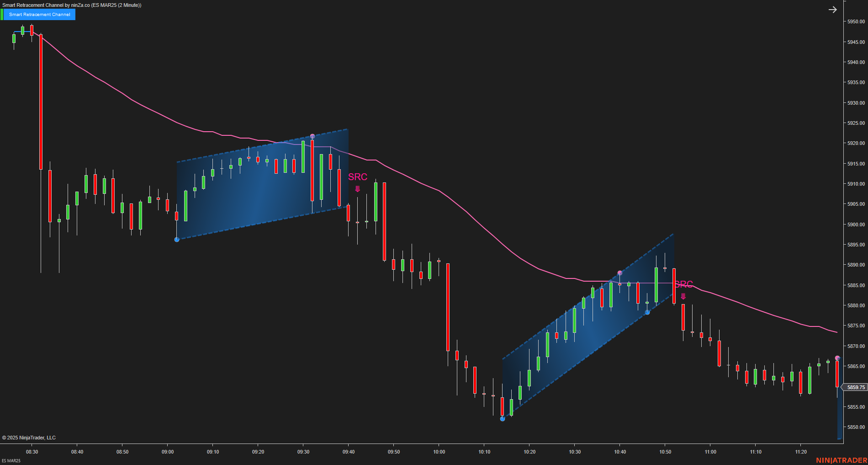Click the purple anchor dot on the first channel
Screen dimensions: 868x465
(312, 135)
